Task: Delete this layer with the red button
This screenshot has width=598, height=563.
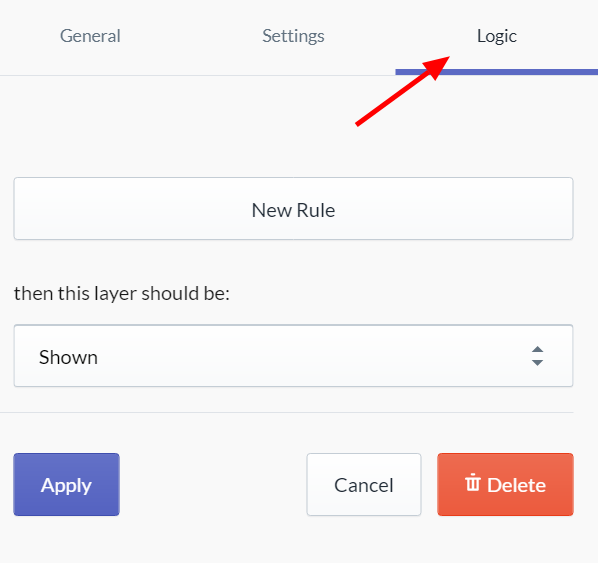Action: pyautogui.click(x=505, y=484)
